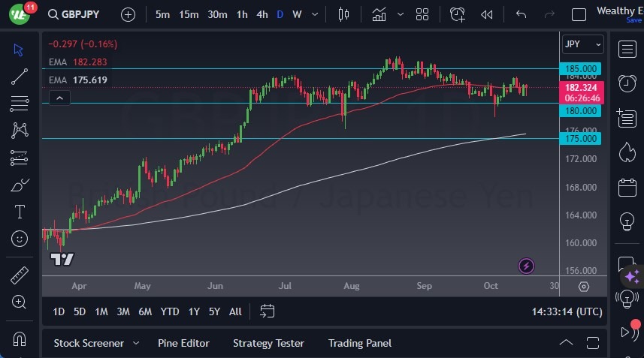This screenshot has width=644, height=358.
Task: Choose the text annotation tool
Action: tap(20, 212)
